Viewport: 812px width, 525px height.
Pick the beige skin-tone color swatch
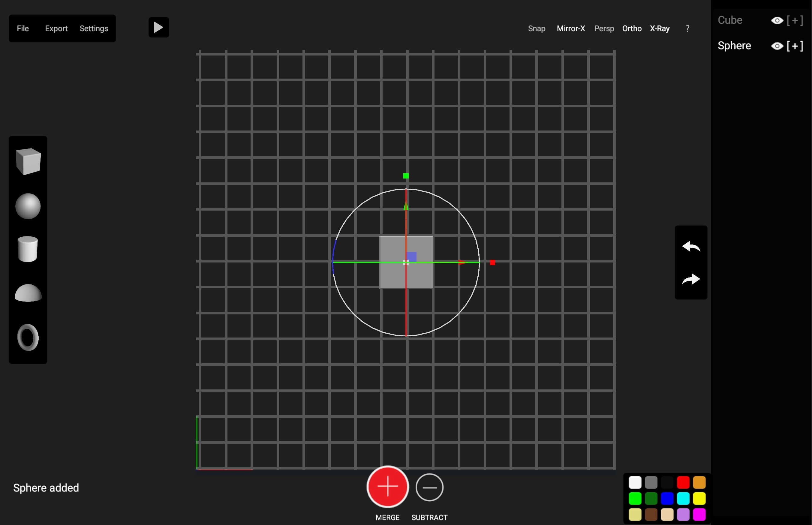pyautogui.click(x=667, y=514)
